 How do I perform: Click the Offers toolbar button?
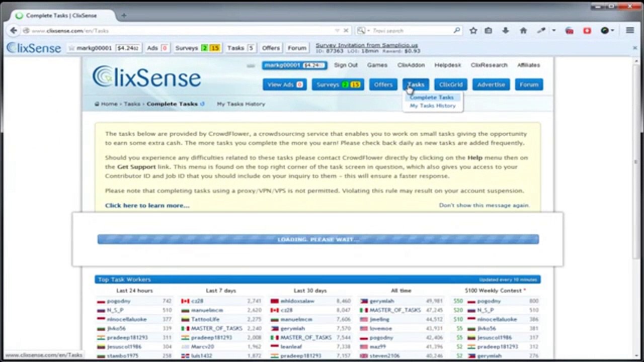coord(271,48)
